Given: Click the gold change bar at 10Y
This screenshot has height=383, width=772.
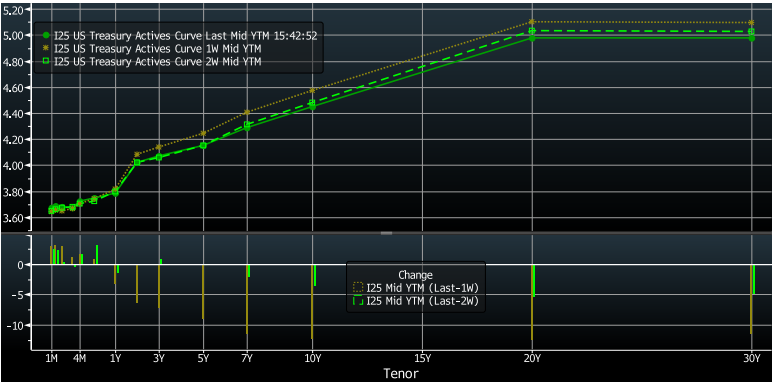Looking at the screenshot, I should pos(312,302).
